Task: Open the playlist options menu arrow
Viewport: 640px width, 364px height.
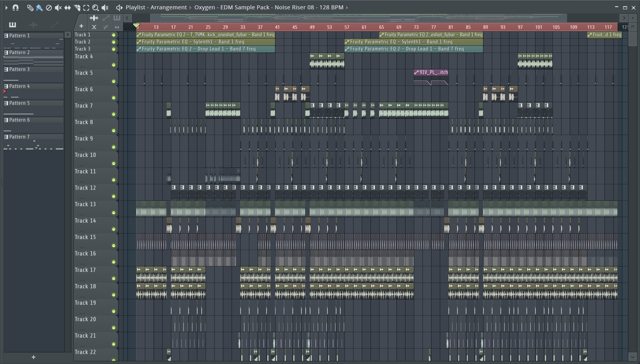Action: pos(6,8)
